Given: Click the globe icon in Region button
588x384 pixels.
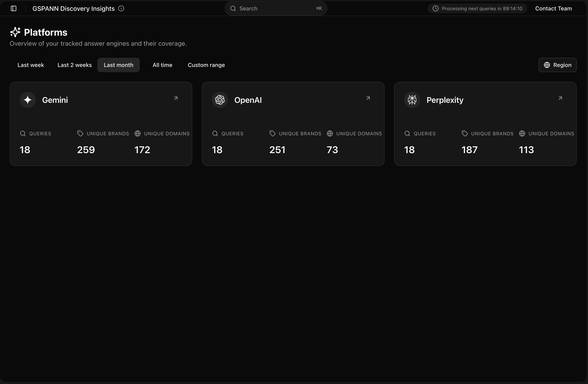Looking at the screenshot, I should (547, 65).
